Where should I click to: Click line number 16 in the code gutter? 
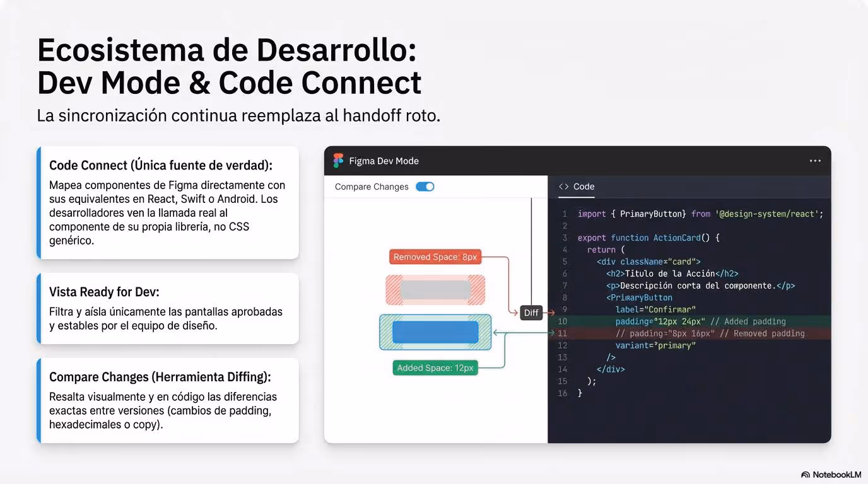[x=563, y=393]
